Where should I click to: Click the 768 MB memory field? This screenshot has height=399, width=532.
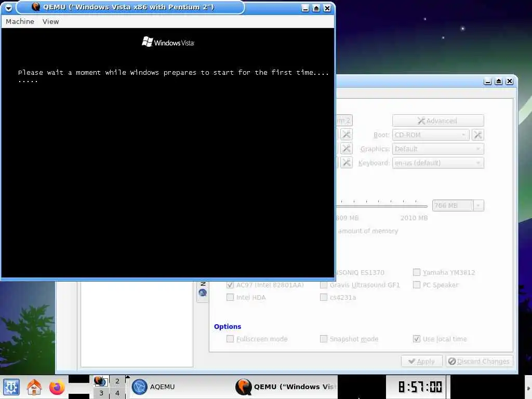click(453, 206)
